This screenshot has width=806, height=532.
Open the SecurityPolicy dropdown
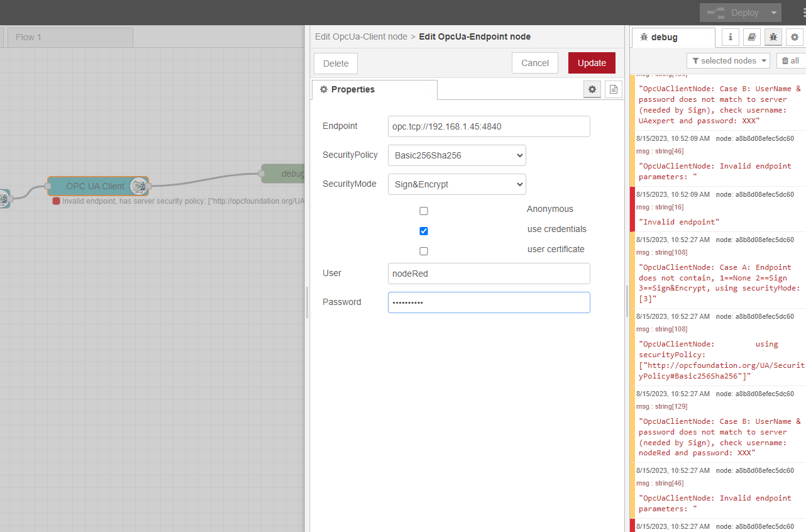(456, 155)
